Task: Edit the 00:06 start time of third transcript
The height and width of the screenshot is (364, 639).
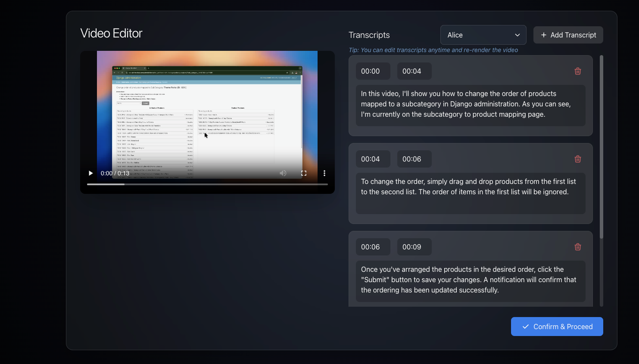Action: 373,247
